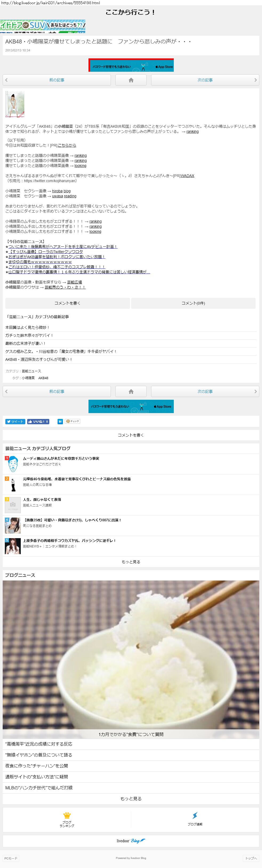Open the ローラのTwitter news link

click(46, 251)
